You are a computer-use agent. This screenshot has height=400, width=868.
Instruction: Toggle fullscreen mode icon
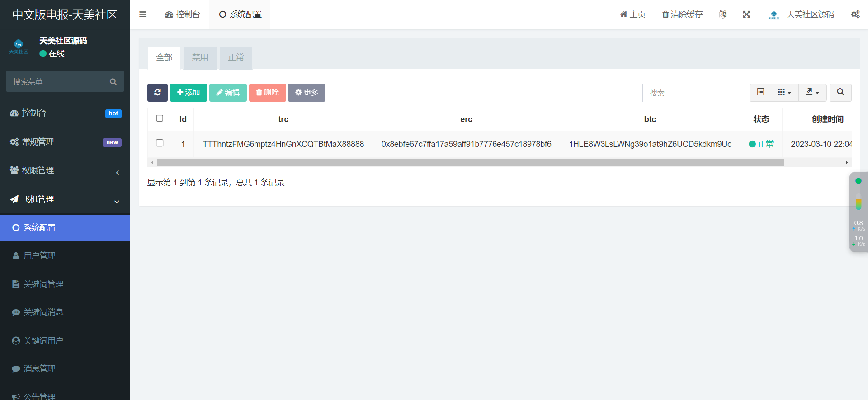click(x=747, y=14)
